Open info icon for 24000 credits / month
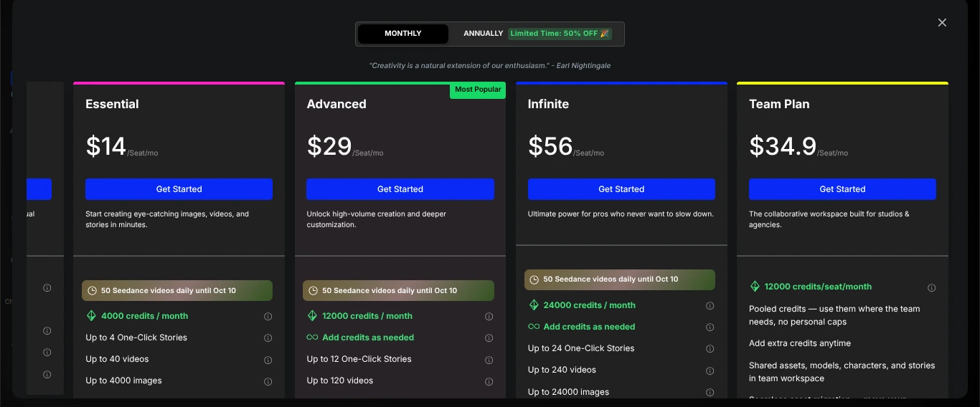 (x=710, y=305)
